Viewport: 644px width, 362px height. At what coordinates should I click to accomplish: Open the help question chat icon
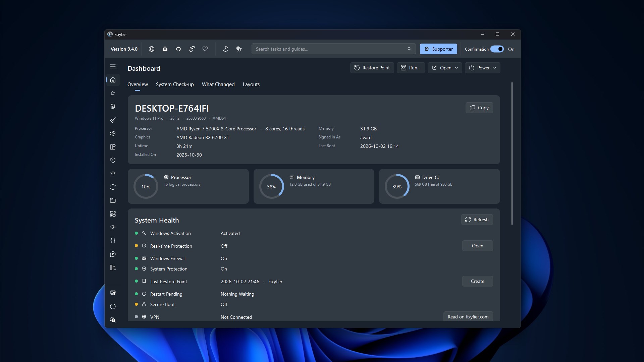click(113, 320)
